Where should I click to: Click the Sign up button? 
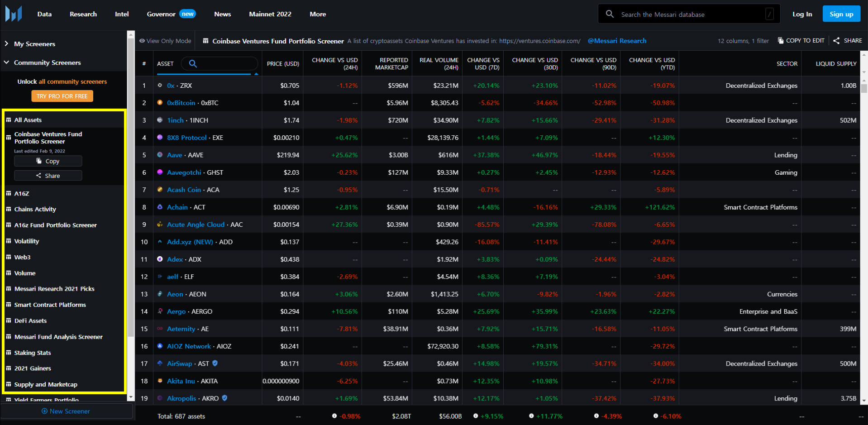click(841, 14)
